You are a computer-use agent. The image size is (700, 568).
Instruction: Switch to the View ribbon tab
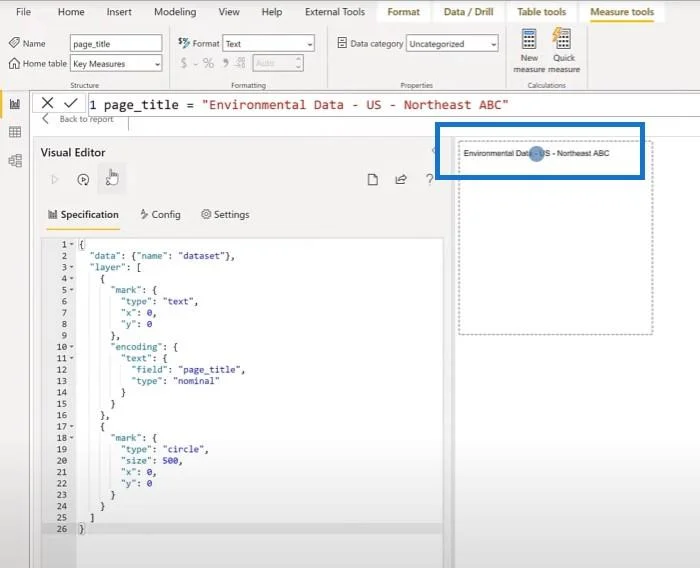point(229,12)
